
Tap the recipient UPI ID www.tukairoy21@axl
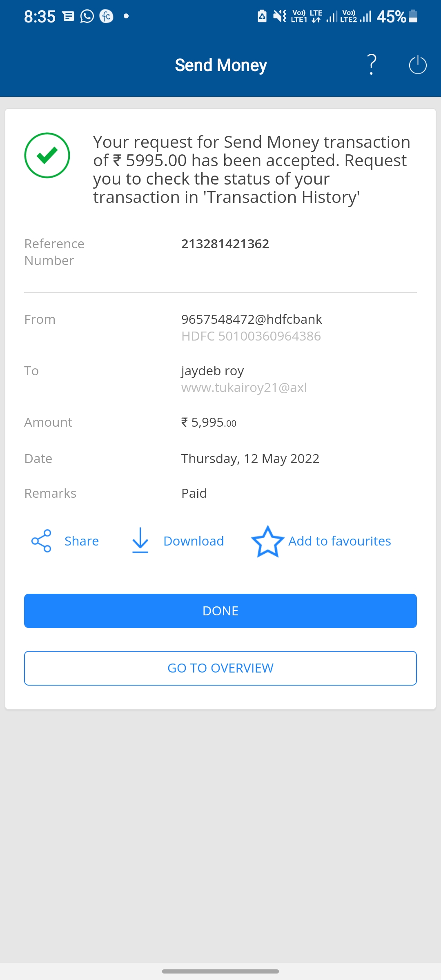(x=244, y=388)
